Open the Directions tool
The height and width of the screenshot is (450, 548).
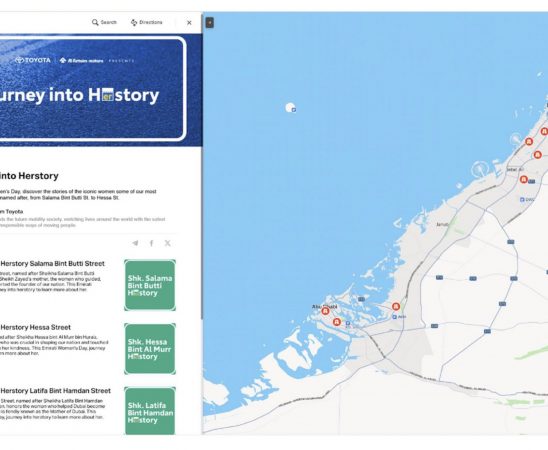coord(146,22)
